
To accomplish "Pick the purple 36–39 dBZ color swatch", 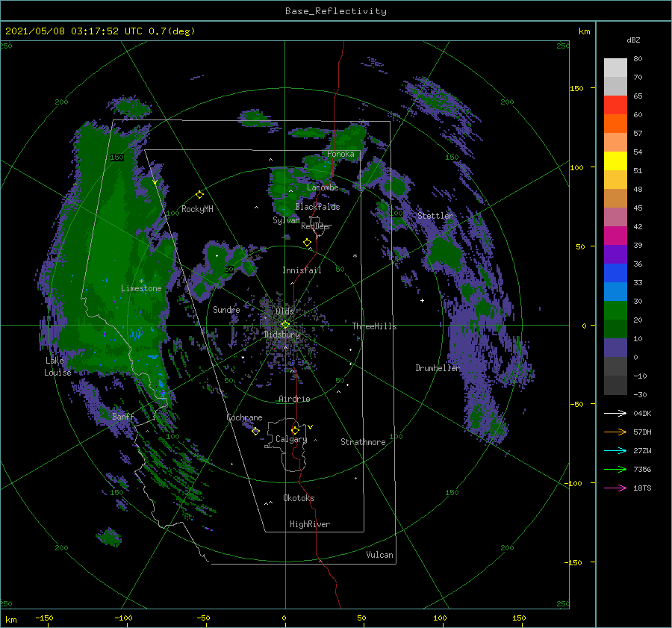I will (615, 254).
